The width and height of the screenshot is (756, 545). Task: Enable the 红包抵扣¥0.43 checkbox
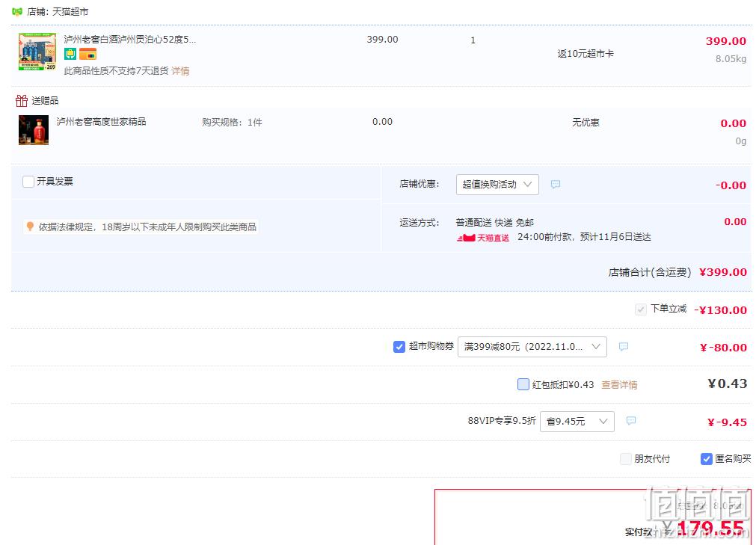point(523,384)
